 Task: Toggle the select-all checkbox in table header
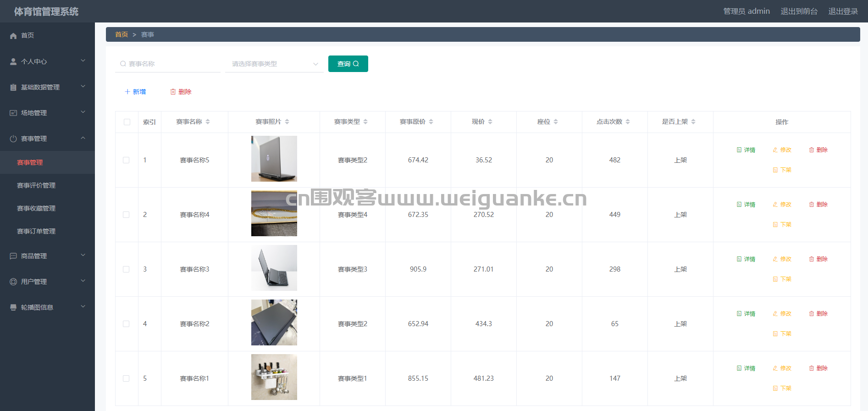(127, 122)
